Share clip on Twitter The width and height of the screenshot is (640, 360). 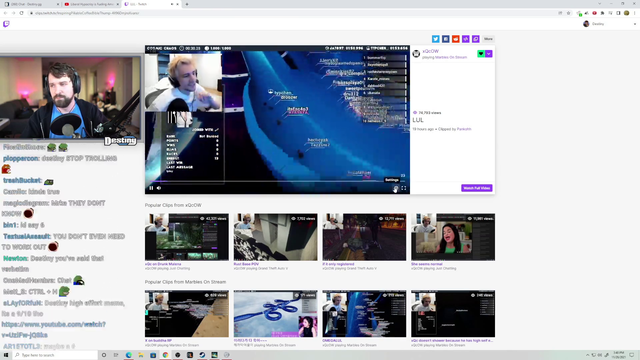(x=436, y=39)
